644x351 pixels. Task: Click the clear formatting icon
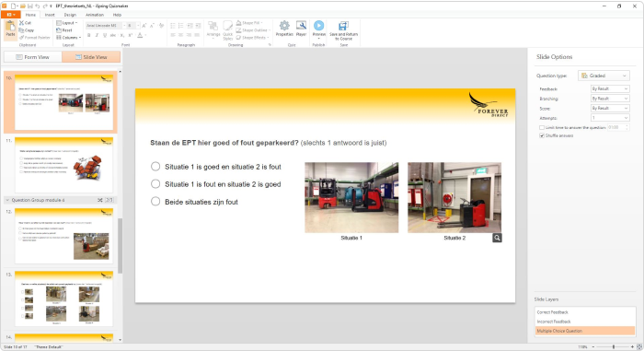[x=161, y=26]
